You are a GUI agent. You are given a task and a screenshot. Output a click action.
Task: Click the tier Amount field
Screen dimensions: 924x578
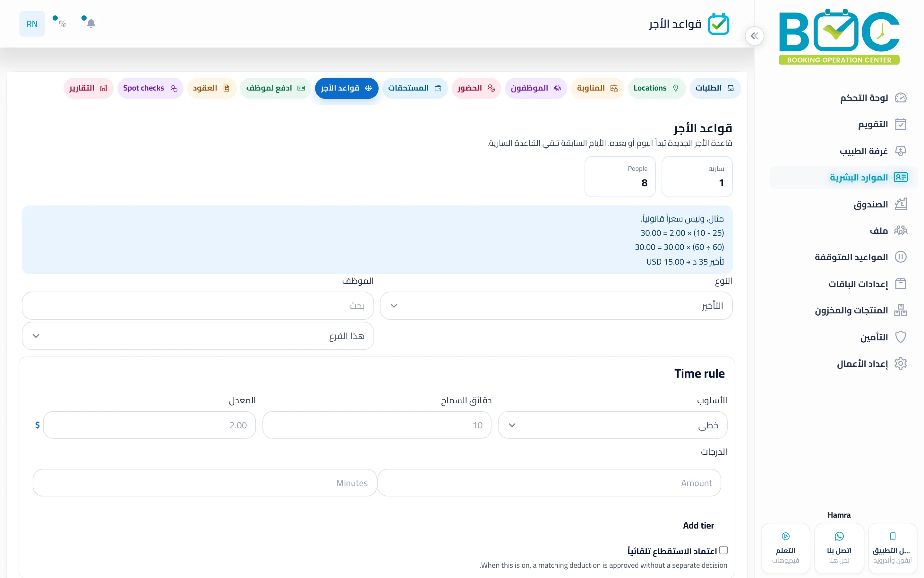coord(549,483)
